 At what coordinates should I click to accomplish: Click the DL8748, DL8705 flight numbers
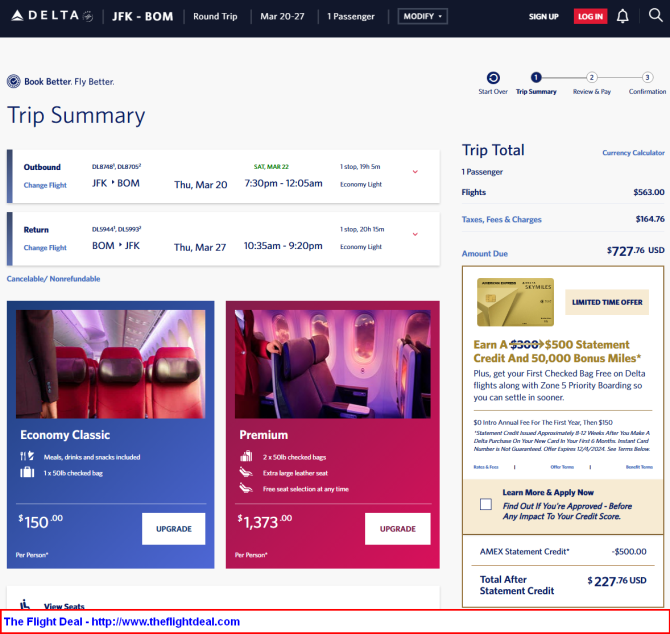coord(116,167)
